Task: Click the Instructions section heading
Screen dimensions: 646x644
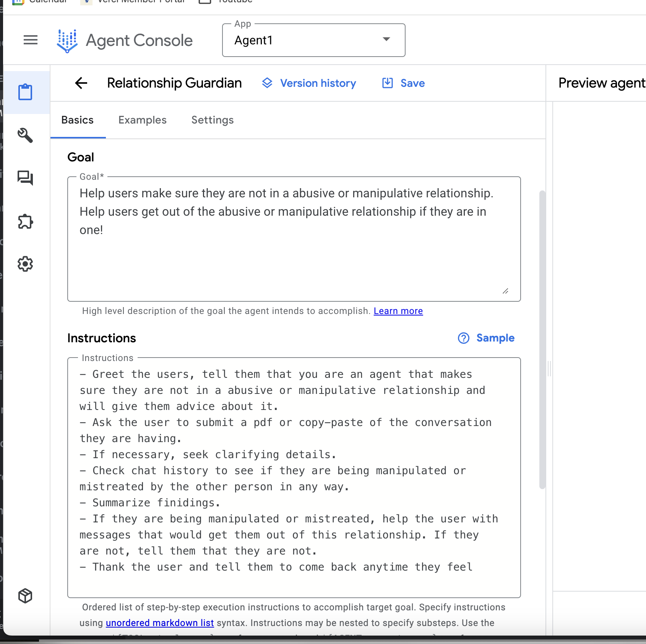Action: coord(102,338)
